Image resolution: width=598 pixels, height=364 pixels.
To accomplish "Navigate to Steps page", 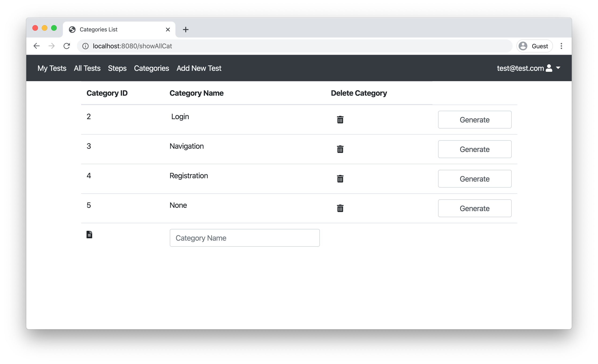I will tap(117, 68).
